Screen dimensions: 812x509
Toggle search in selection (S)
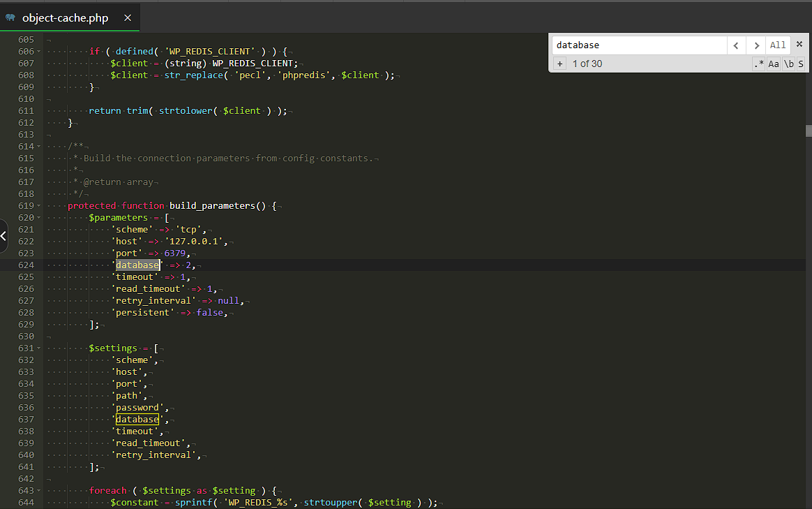[x=801, y=64]
